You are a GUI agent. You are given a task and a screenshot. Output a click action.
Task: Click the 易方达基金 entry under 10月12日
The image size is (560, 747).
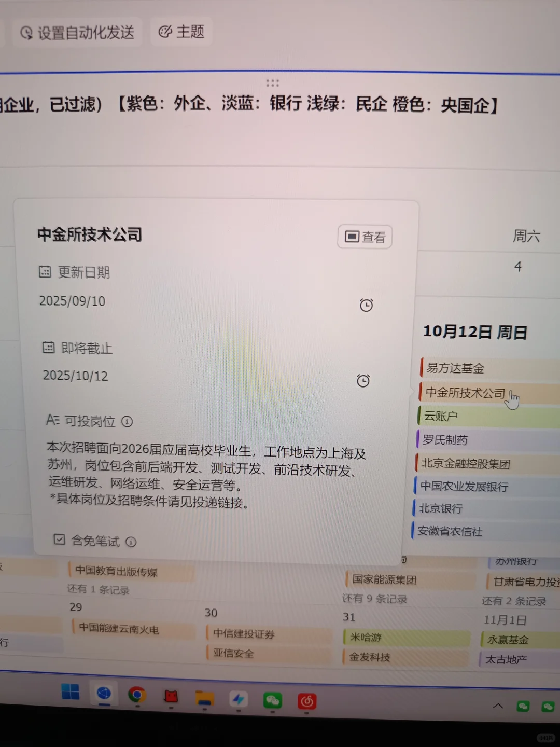pos(455,368)
